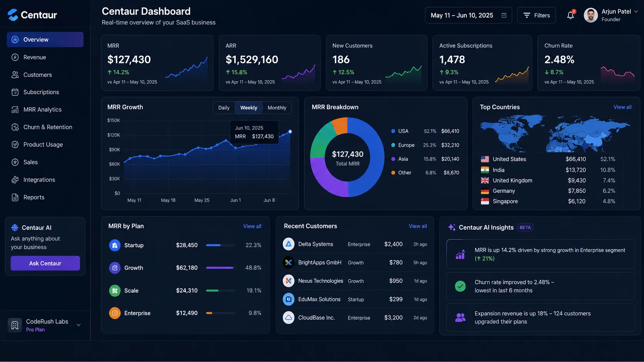Expand the CodeRush Labs workspace switcher

tap(79, 325)
